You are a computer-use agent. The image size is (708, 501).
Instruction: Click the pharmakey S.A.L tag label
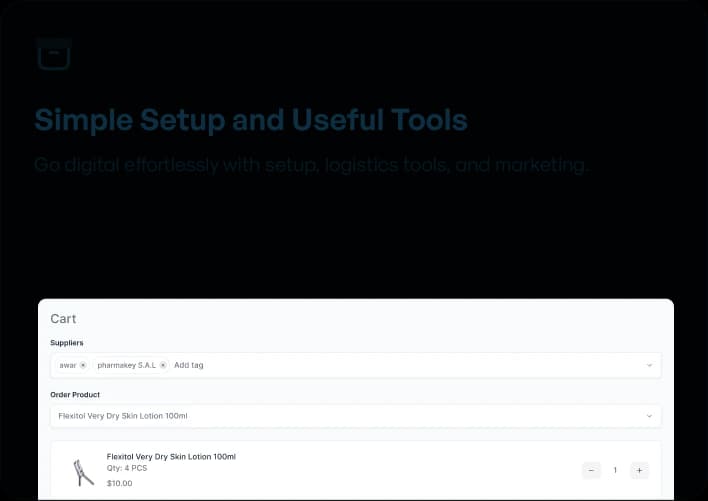126,365
